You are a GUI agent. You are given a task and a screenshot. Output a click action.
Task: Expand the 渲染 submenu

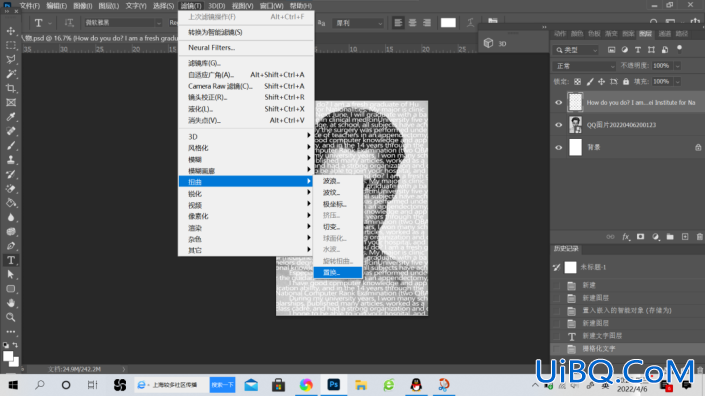tap(246, 228)
